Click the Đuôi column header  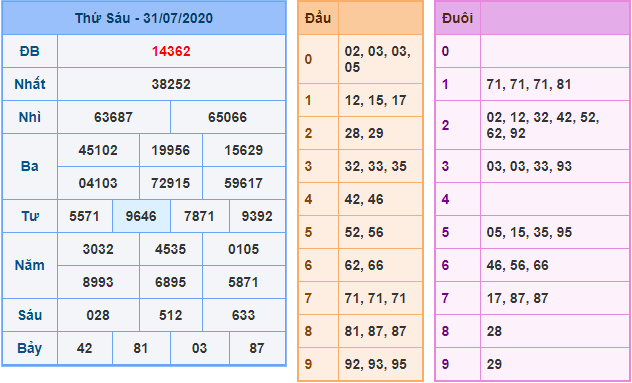point(457,18)
